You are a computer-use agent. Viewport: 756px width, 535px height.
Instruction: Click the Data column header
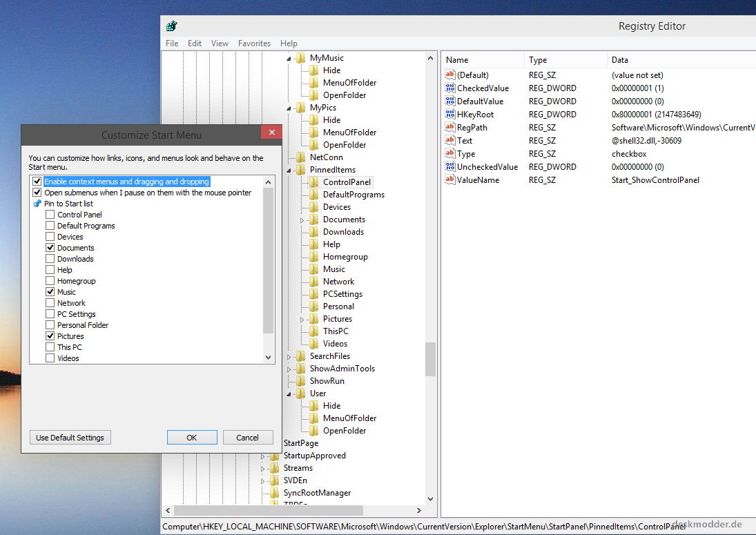pos(681,60)
